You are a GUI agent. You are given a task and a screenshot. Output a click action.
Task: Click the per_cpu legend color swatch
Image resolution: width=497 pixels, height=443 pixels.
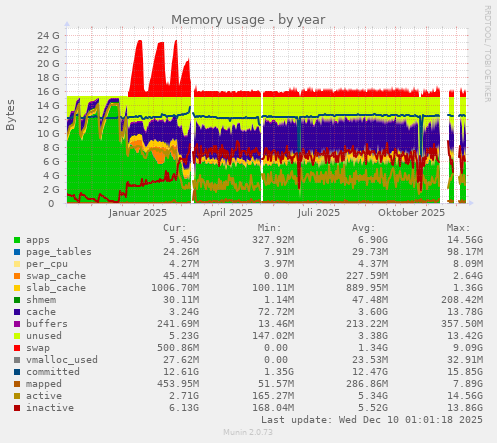[x=17, y=264]
